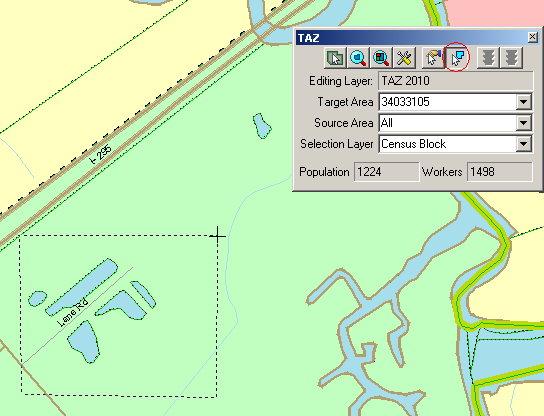
Task: Click the I-295 road label
Action: [101, 154]
